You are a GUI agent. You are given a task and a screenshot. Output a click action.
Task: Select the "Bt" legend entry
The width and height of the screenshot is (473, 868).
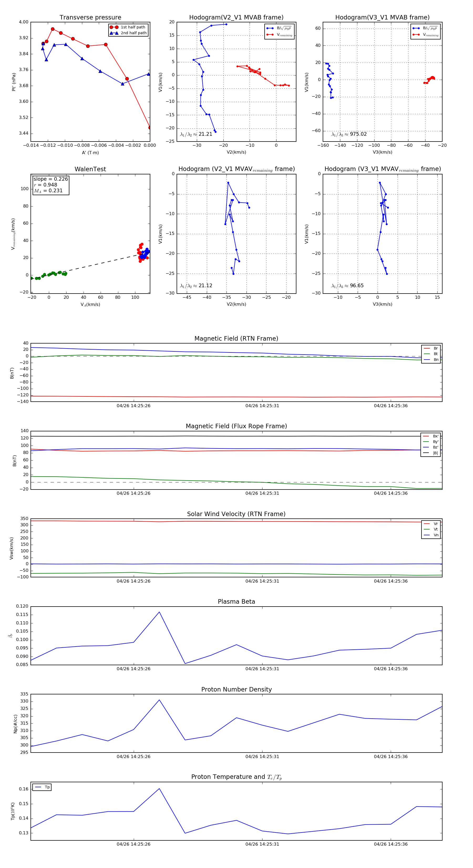tap(431, 354)
